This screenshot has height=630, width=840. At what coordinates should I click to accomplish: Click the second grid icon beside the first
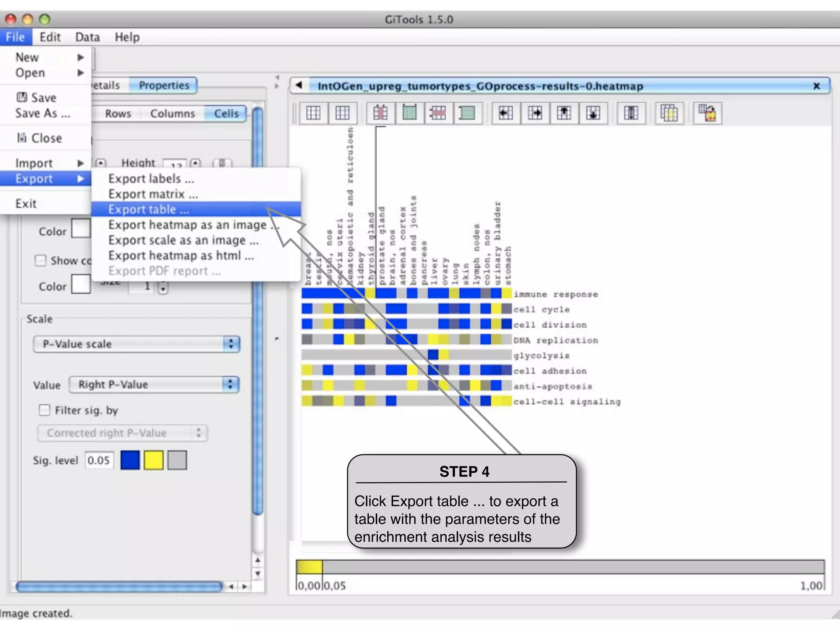click(342, 113)
